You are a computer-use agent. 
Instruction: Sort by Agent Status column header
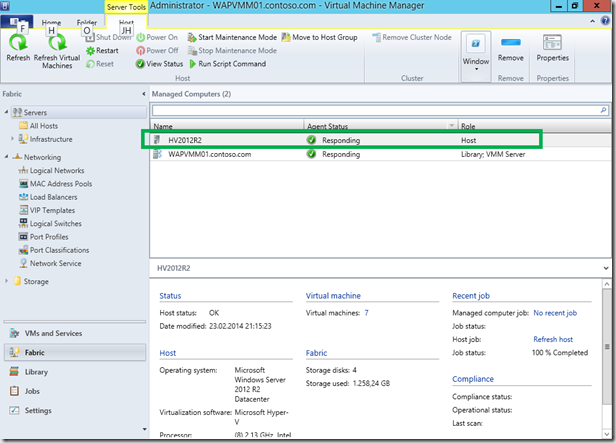coord(380,126)
